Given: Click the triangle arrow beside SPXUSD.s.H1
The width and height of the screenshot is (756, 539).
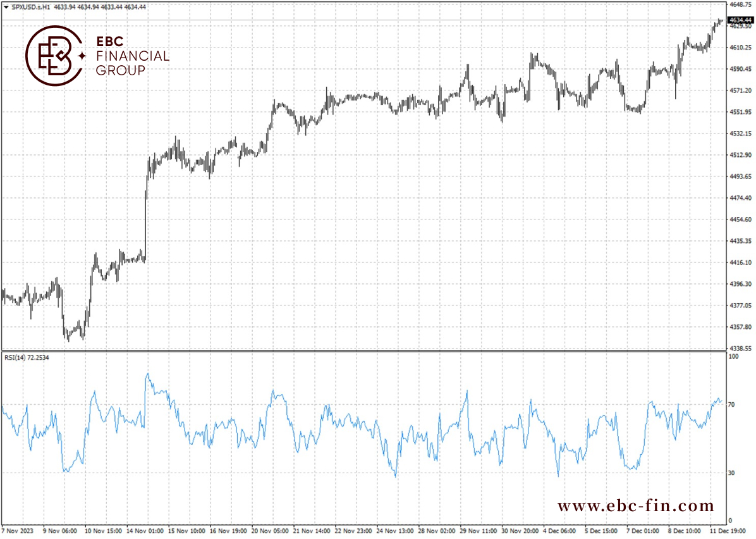Looking at the screenshot, I should coord(6,7).
